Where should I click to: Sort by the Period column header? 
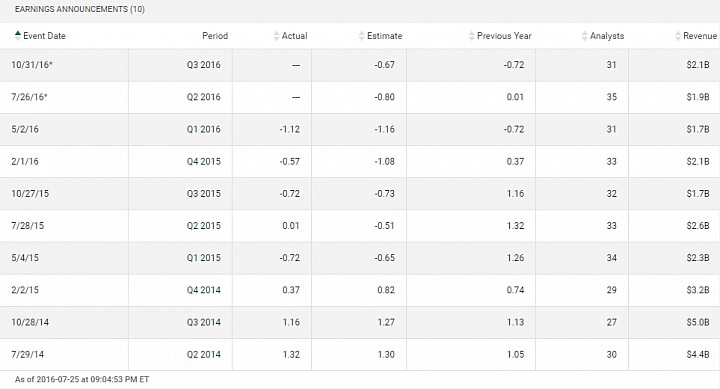(x=215, y=36)
